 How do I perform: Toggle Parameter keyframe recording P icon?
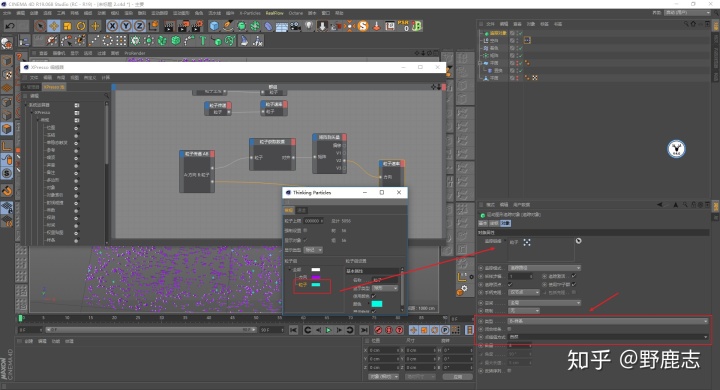445,330
